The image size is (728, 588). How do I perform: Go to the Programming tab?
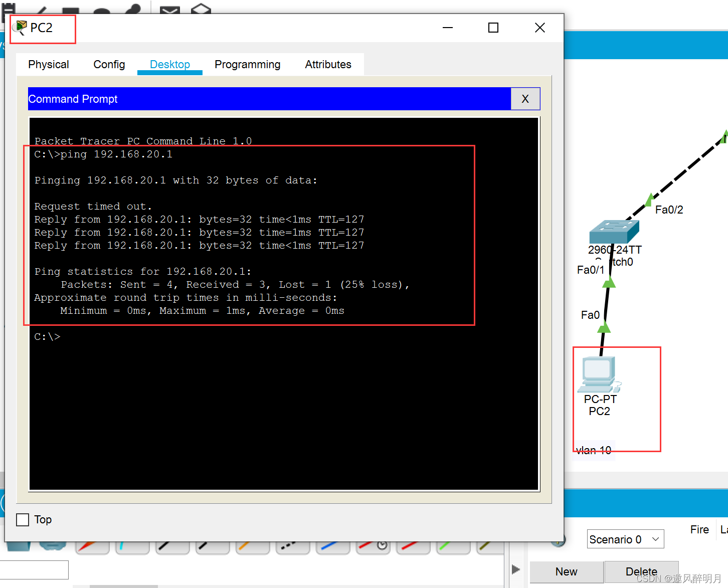[248, 65]
